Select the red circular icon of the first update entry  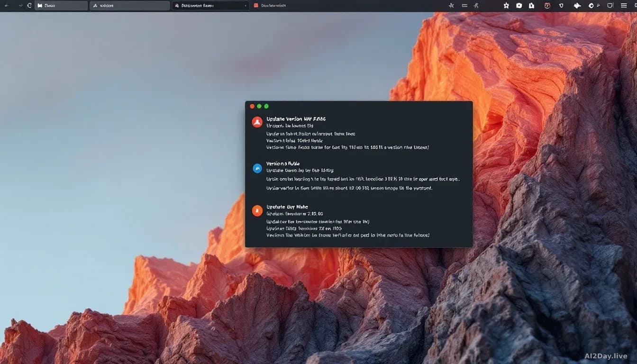257,122
